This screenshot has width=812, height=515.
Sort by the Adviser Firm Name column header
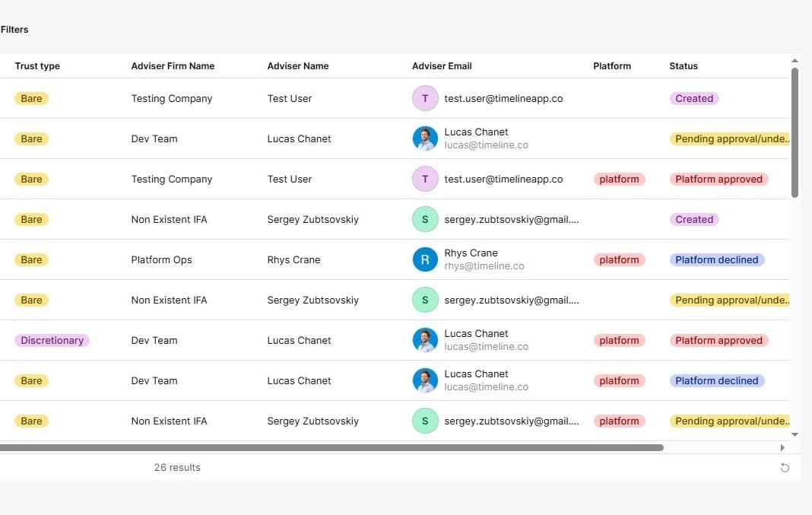[173, 65]
